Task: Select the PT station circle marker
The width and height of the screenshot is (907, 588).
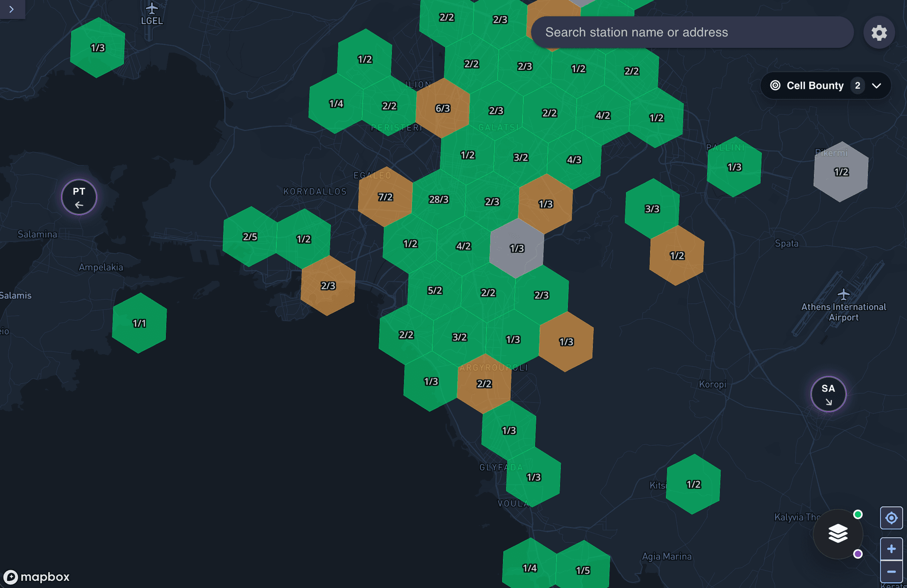Action: point(78,197)
